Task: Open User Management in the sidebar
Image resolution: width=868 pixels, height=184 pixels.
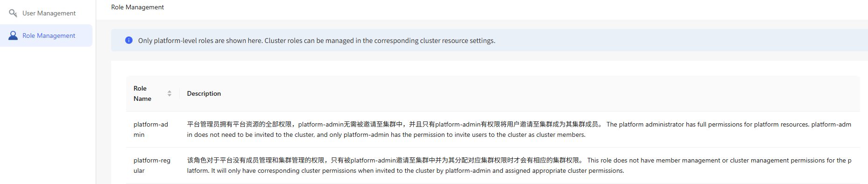Action: pos(46,13)
